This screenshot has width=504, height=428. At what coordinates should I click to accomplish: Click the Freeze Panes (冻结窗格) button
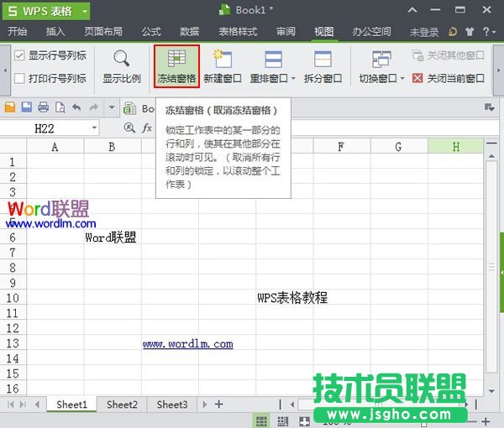coord(176,66)
